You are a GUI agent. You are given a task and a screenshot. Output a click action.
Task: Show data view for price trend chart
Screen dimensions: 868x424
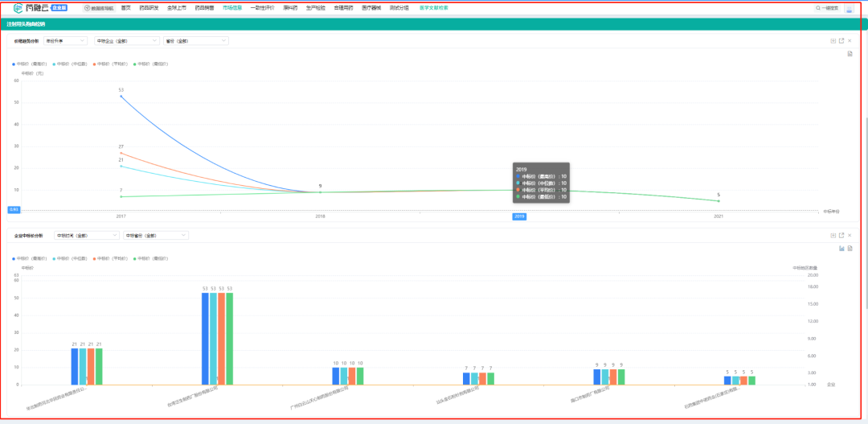point(850,54)
